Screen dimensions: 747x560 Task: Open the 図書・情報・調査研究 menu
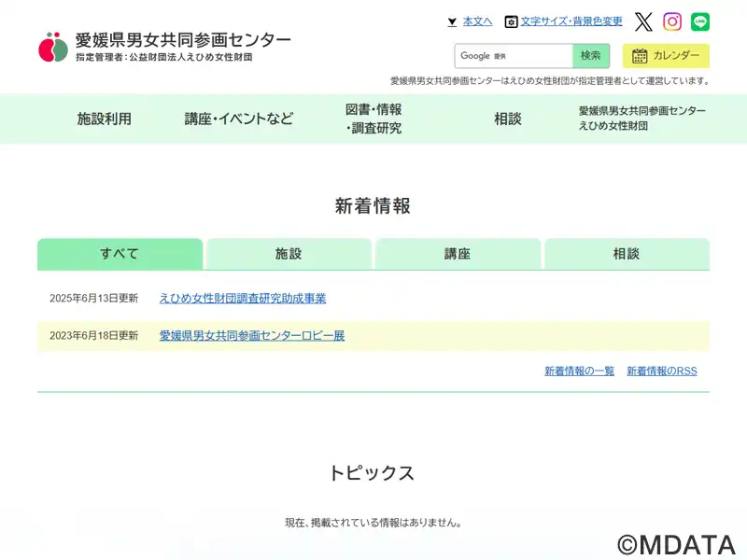(x=373, y=119)
